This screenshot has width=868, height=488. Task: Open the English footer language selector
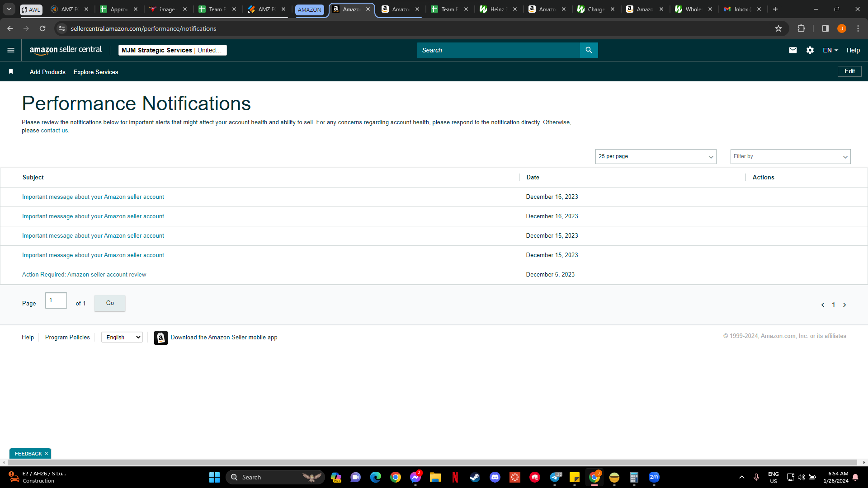(122, 337)
